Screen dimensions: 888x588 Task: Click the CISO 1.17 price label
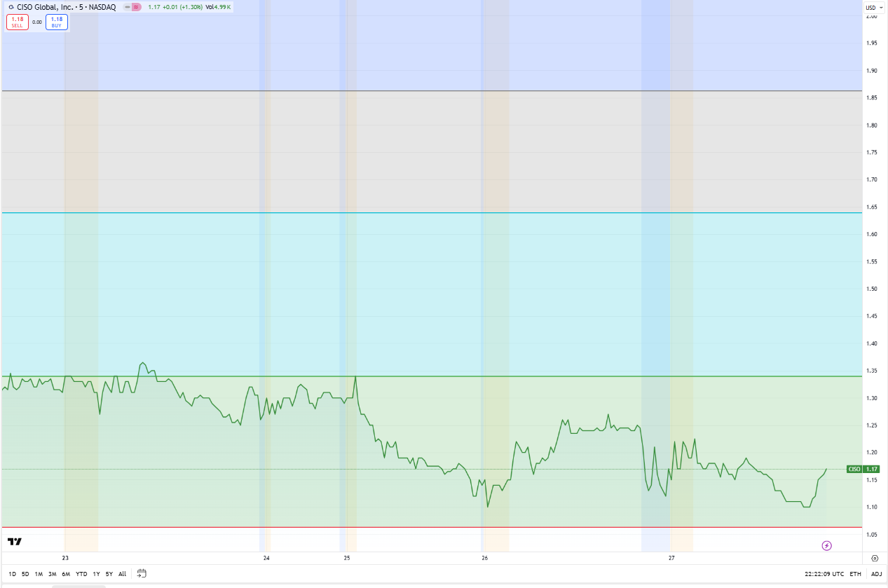(x=863, y=469)
